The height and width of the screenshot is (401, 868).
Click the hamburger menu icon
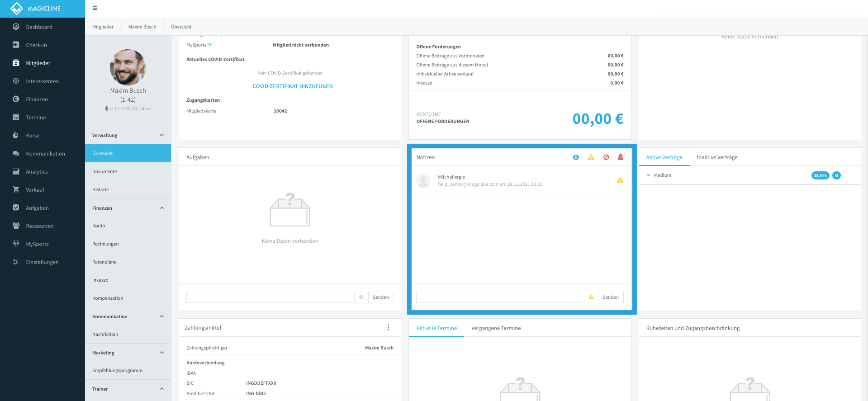95,8
